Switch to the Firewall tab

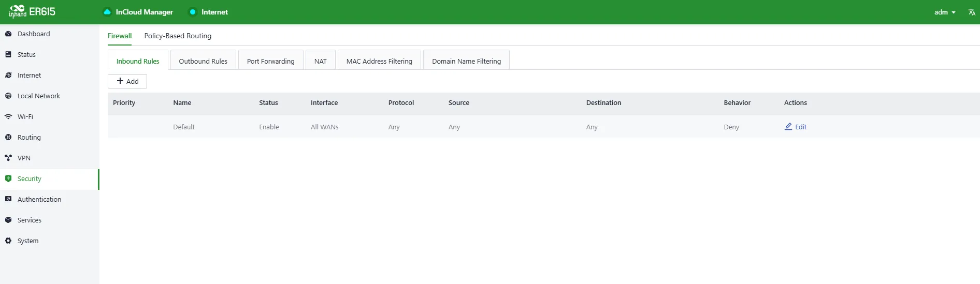(120, 36)
